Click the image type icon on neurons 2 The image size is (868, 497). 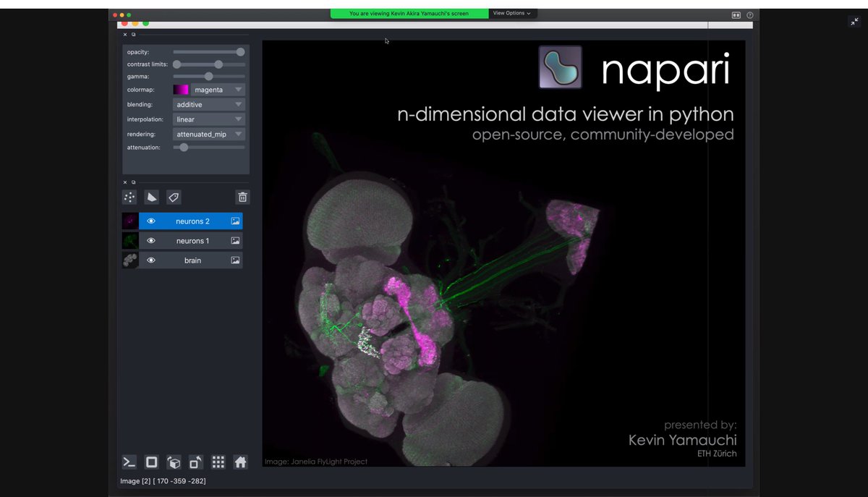tap(235, 221)
